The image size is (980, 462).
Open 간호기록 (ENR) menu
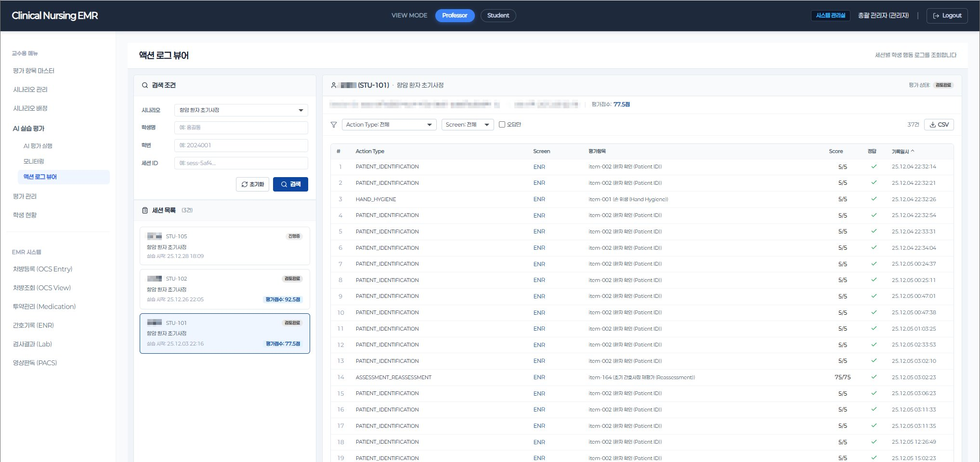[33, 325]
